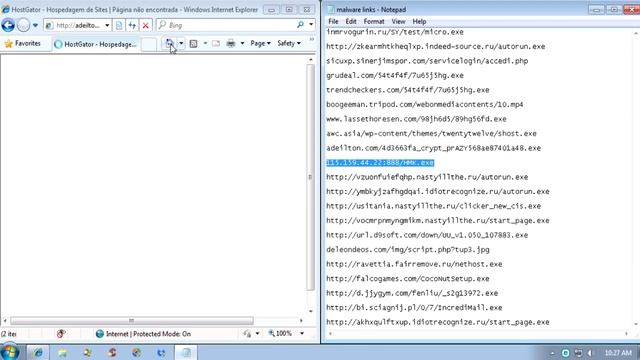Image resolution: width=640 pixels, height=360 pixels.
Task: Click the awc.asia shost.exe line
Action: [431, 133]
